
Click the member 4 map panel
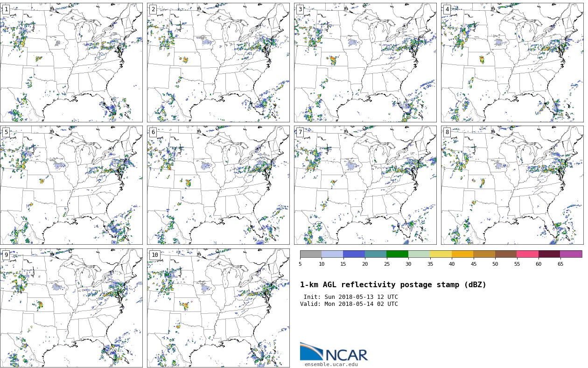click(512, 63)
